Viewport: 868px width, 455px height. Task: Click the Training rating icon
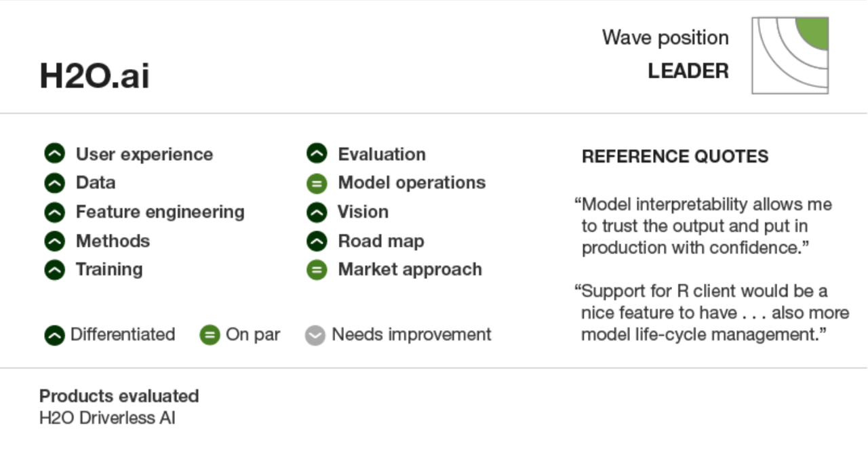(55, 270)
